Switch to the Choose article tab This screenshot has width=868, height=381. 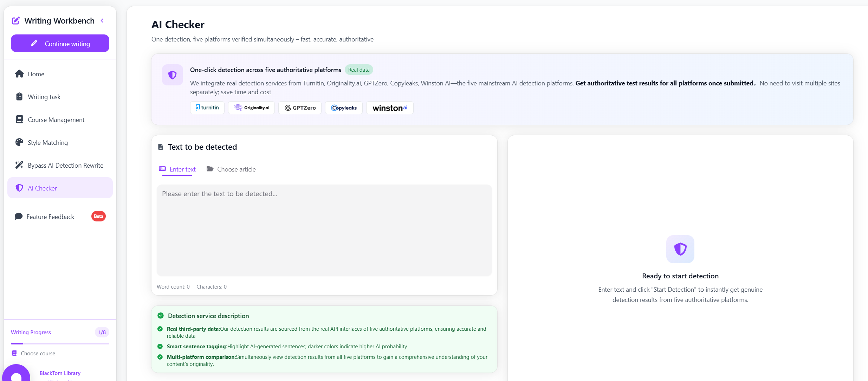click(x=231, y=169)
